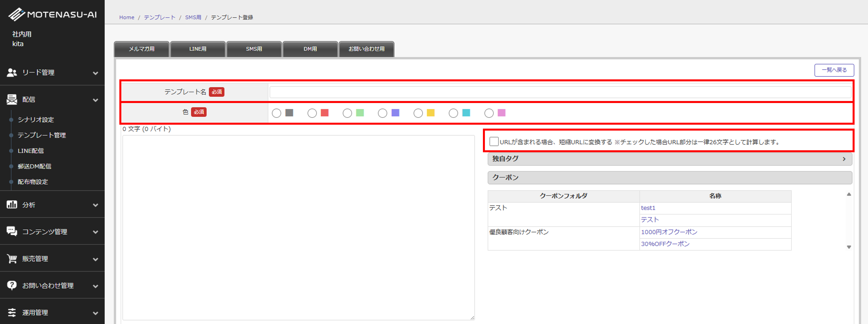The height and width of the screenshot is (324, 868).
Task: Click the 販売管理 shopping cart icon
Action: click(12, 258)
